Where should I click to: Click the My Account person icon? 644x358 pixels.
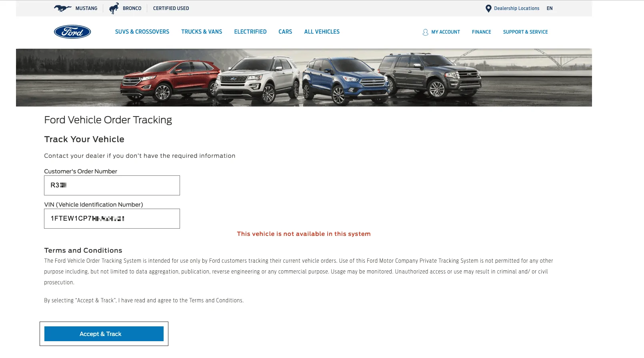(x=425, y=32)
